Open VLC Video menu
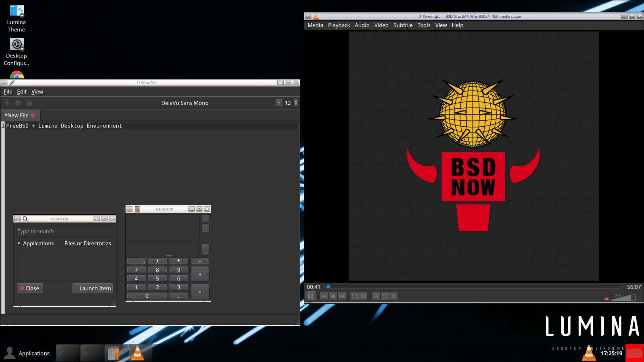 [381, 25]
